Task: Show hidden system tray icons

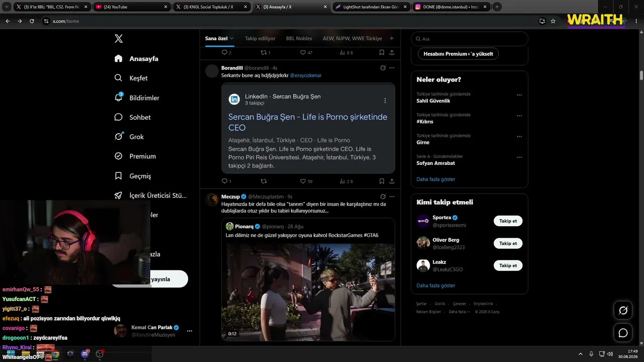Action: pyautogui.click(x=580, y=354)
